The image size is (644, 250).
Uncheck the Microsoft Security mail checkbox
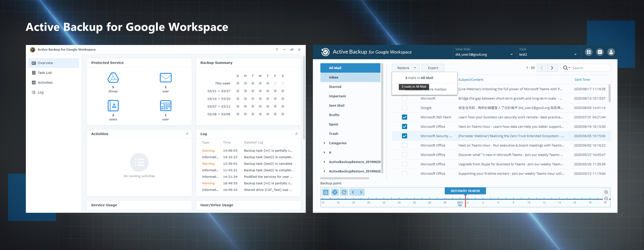coord(405,136)
